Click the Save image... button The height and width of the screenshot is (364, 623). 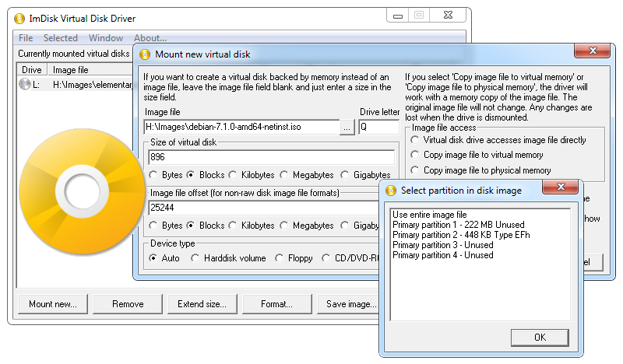pyautogui.click(x=348, y=304)
